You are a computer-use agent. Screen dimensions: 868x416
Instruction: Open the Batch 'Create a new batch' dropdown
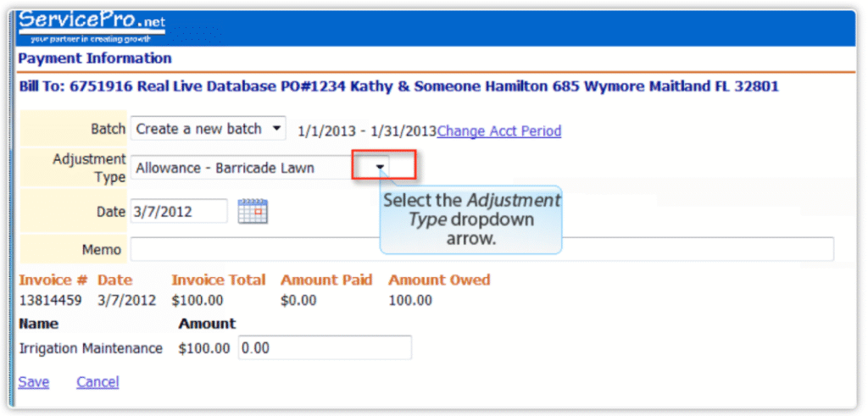coord(209,130)
